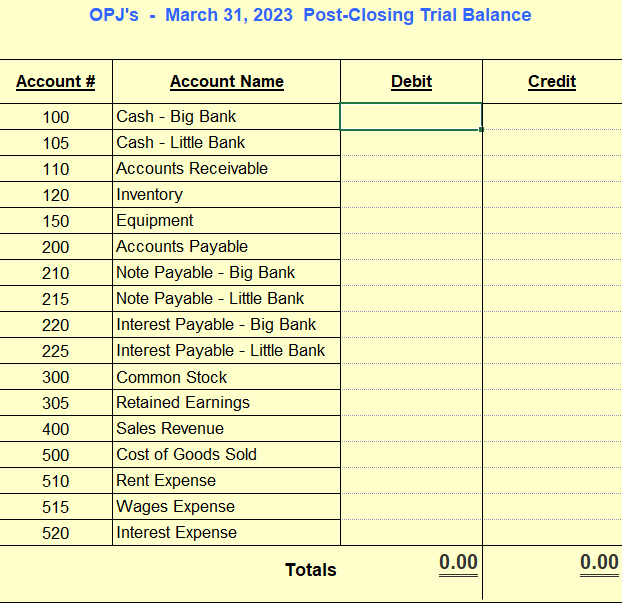
Task: Select the Debit cell for Wages Expense
Action: pyautogui.click(x=411, y=507)
